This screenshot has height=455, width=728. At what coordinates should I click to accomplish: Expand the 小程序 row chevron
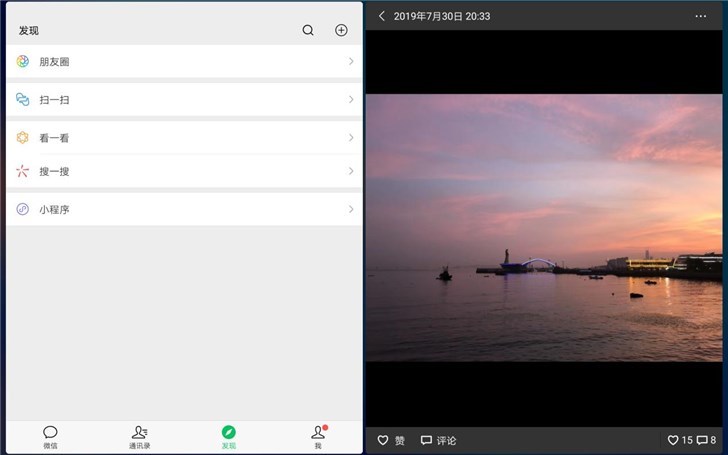(351, 209)
